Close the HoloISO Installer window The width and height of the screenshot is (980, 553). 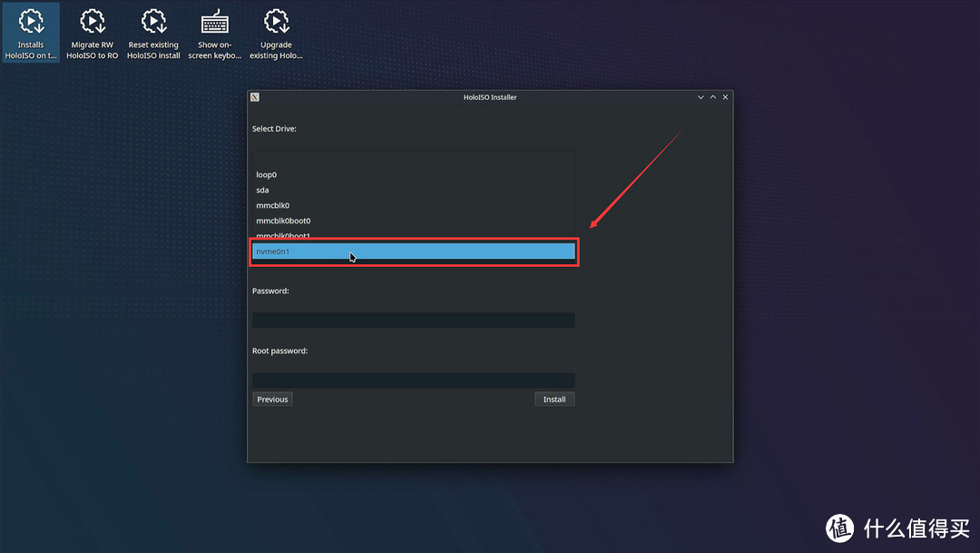click(725, 97)
